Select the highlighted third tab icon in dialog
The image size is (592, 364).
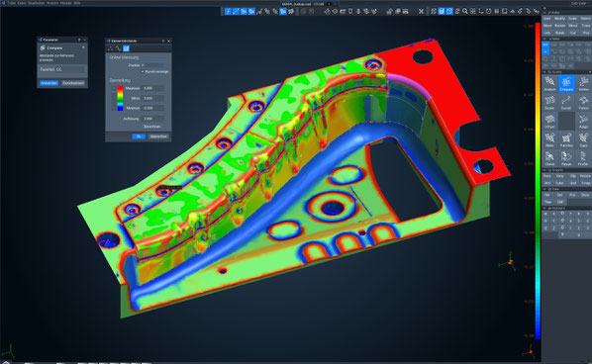pos(126,48)
